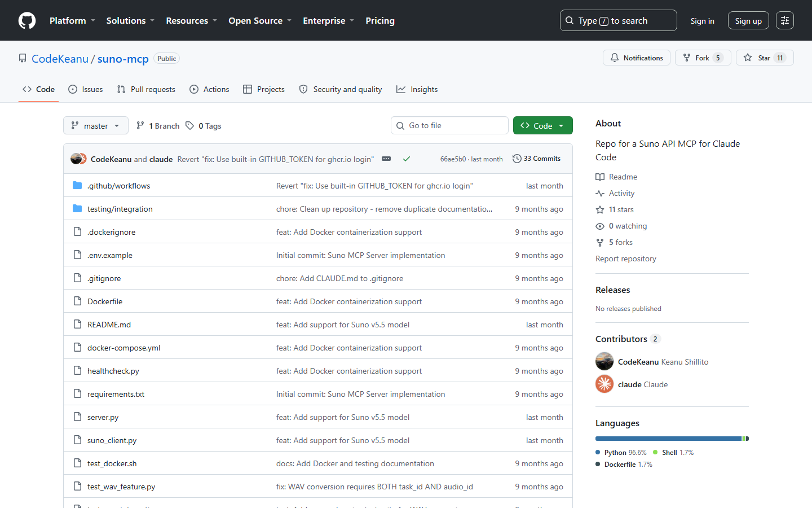Open test_docker.sh file
Screen dimensions: 812x508
(112, 463)
